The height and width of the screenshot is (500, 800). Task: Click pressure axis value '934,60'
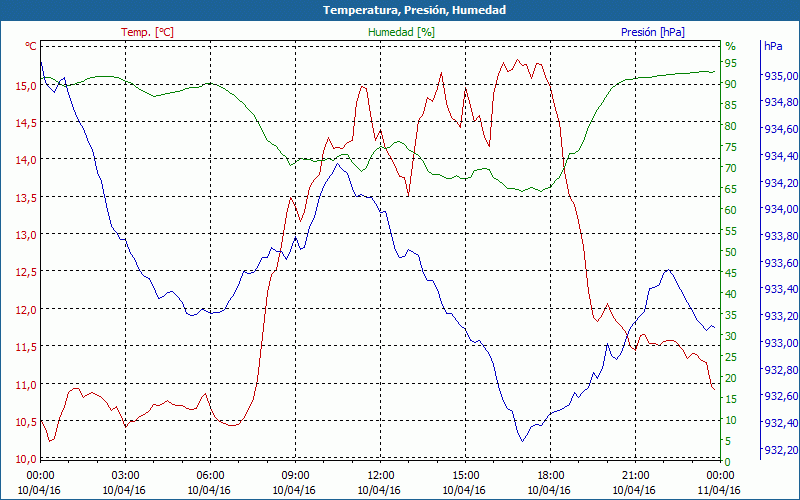click(781, 130)
